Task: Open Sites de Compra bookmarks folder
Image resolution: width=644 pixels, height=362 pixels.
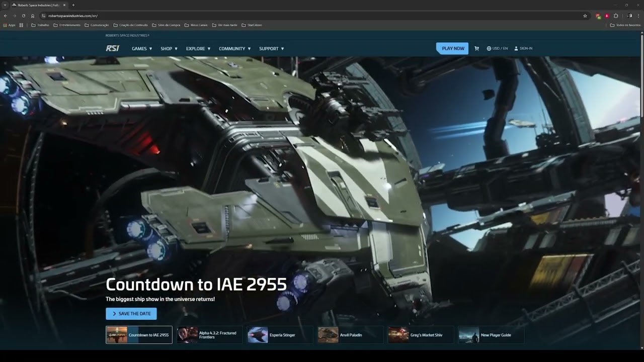Action: coord(166,25)
